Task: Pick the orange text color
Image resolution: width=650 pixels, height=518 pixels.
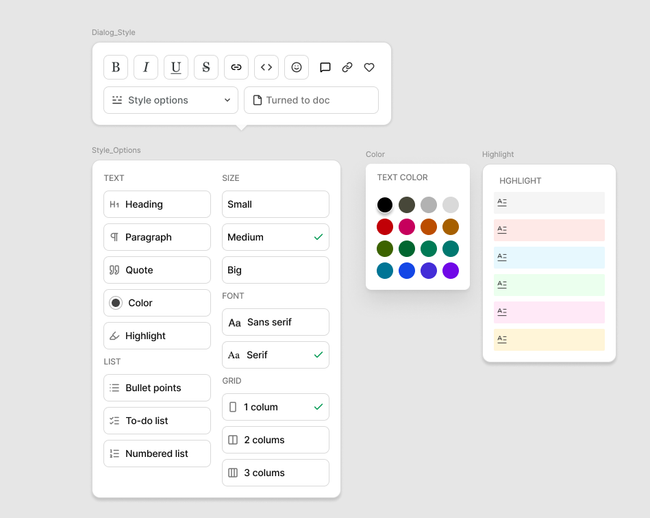Action: (x=429, y=227)
